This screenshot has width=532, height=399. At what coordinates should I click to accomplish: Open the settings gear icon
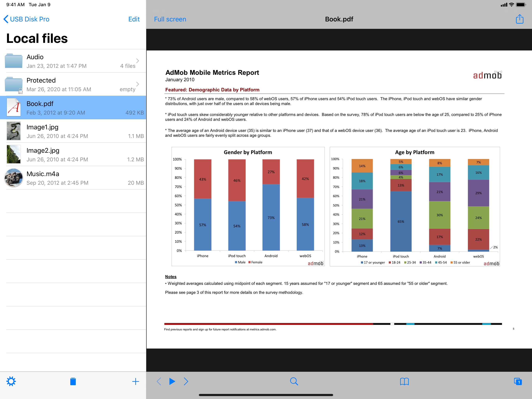11,381
